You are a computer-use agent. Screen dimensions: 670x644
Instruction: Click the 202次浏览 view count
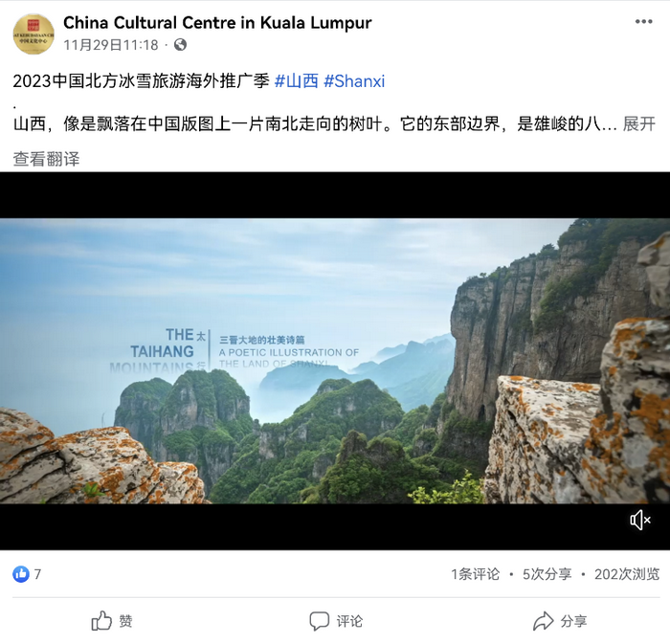[x=627, y=574]
